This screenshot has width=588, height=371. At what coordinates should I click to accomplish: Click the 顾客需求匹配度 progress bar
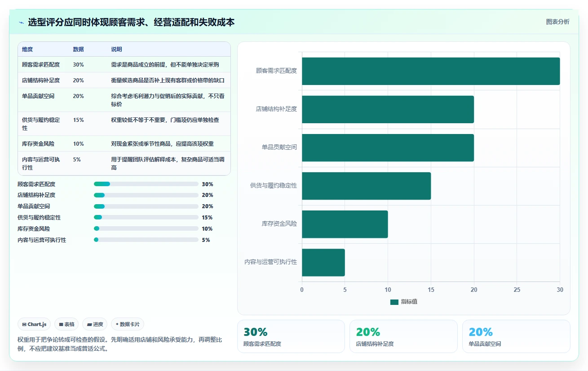146,184
